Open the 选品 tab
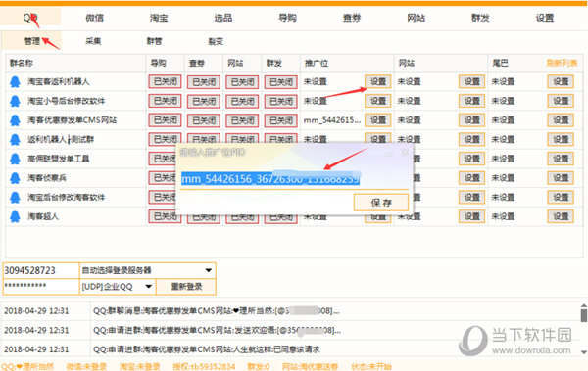 [223, 18]
